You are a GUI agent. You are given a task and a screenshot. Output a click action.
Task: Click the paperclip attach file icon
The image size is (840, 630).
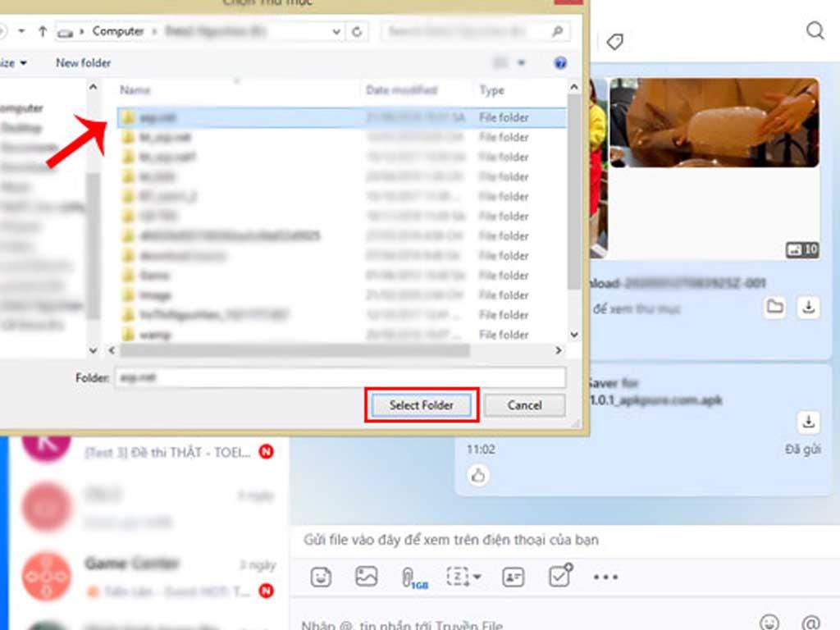pyautogui.click(x=406, y=576)
